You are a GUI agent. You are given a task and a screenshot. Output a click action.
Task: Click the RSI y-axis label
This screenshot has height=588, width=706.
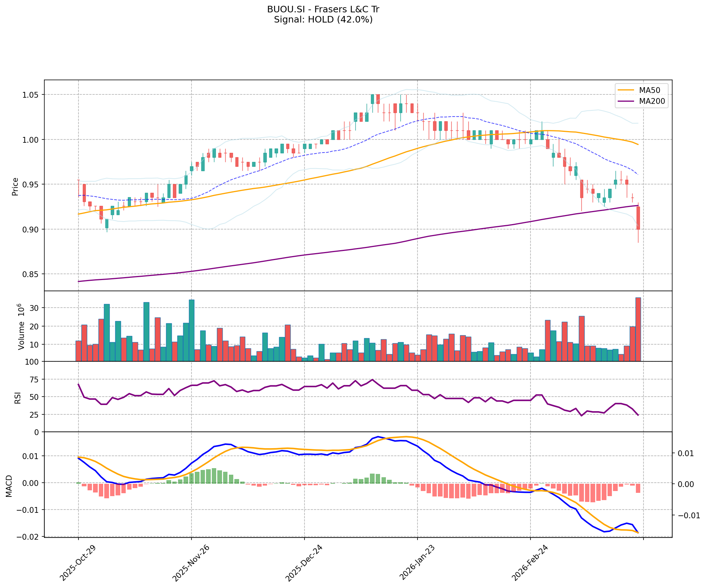tap(17, 397)
